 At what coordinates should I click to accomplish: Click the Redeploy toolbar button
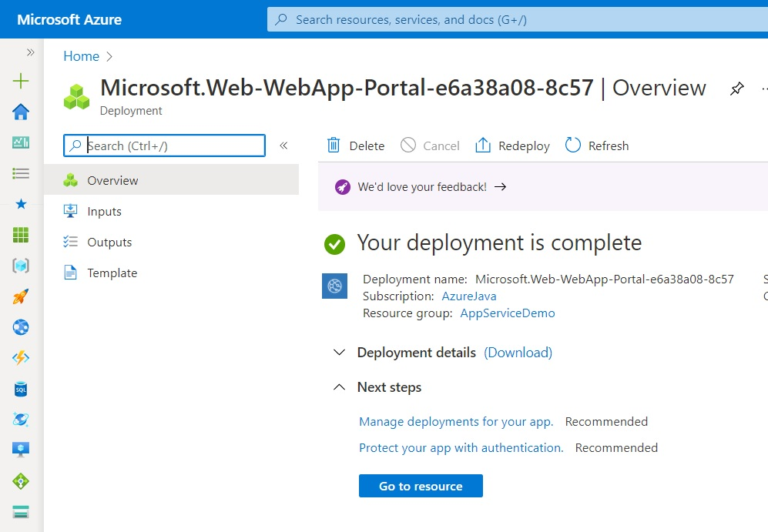512,146
